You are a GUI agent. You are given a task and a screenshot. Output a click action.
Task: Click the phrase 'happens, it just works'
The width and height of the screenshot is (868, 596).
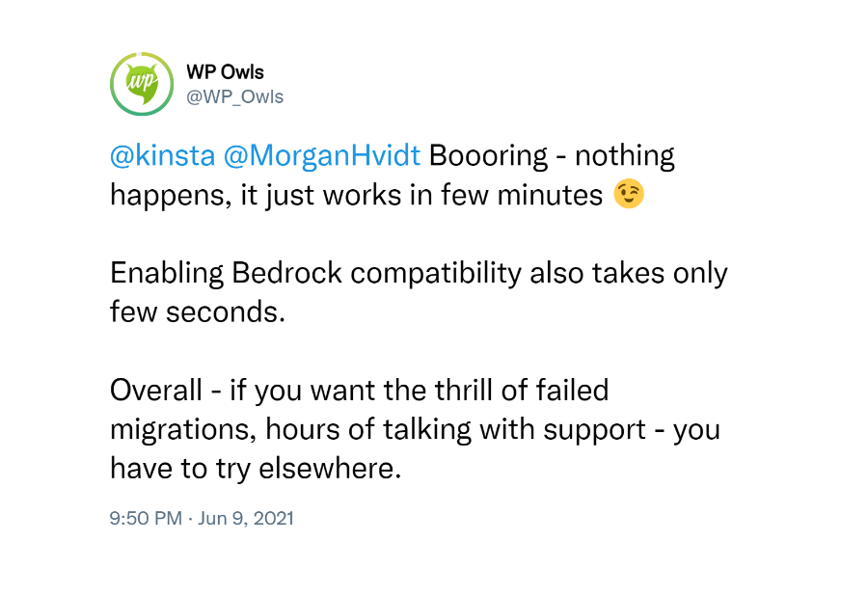click(x=256, y=196)
